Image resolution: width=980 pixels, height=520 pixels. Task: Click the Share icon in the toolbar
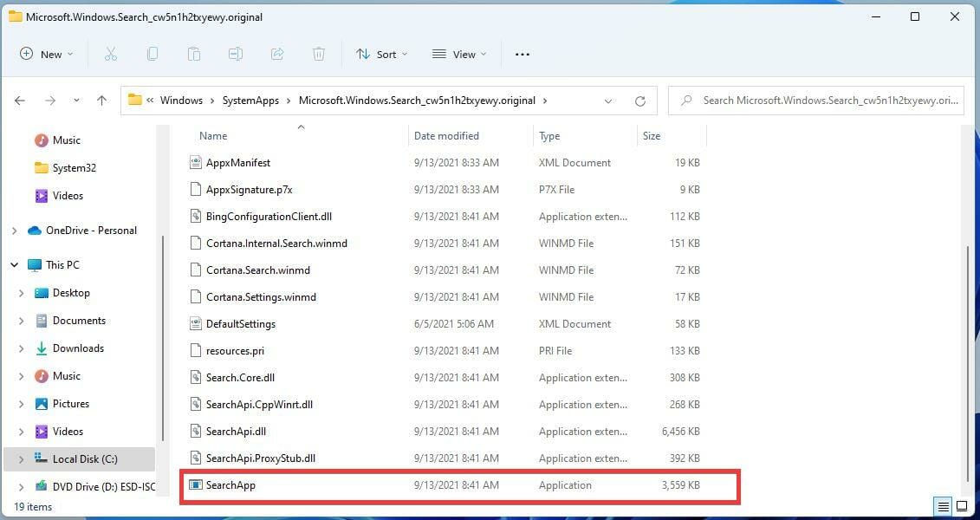point(277,54)
